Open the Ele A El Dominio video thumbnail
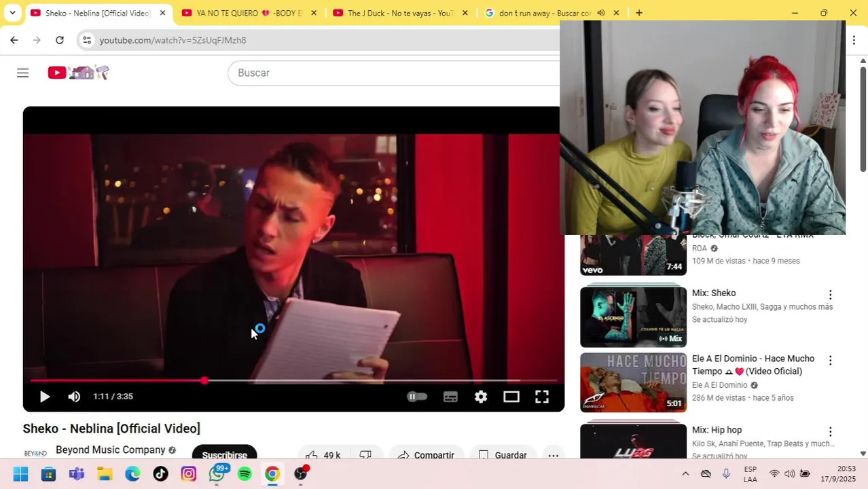 pos(633,382)
